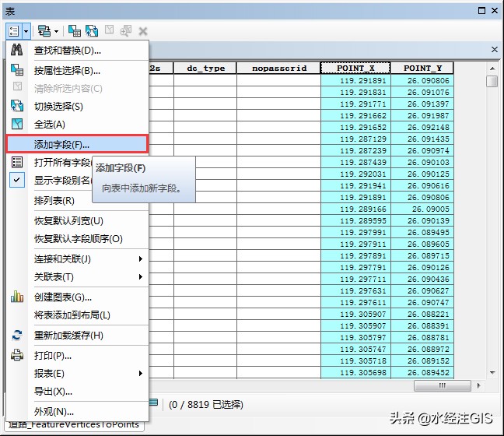504x436 pixels.
Task: Click the printer icon next to 打印
Action: (x=17, y=355)
